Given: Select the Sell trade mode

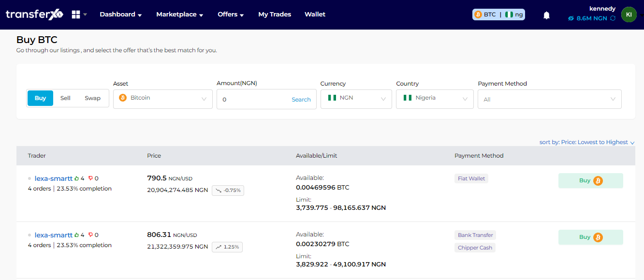Looking at the screenshot, I should [65, 98].
